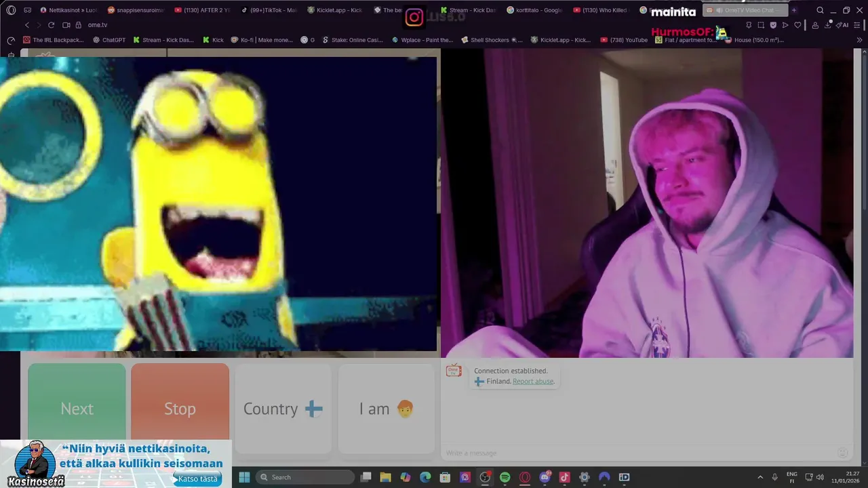Open Spotify from the taskbar

click(x=505, y=477)
